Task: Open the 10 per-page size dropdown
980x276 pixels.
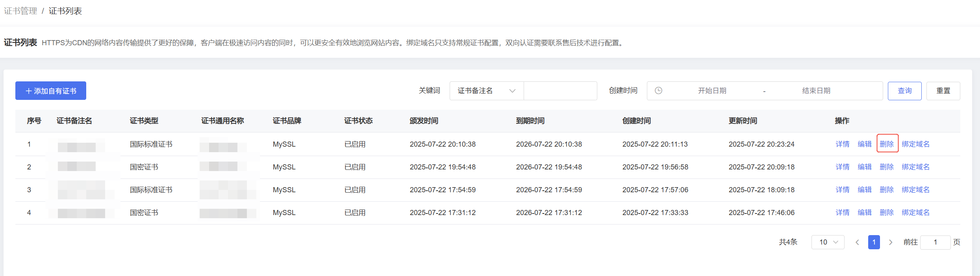Action: [x=828, y=242]
